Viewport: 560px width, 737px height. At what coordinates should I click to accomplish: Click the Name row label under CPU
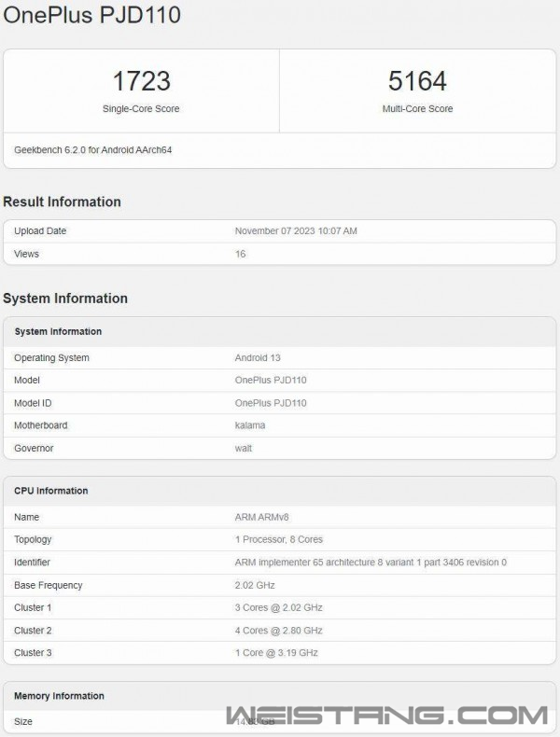[27, 517]
